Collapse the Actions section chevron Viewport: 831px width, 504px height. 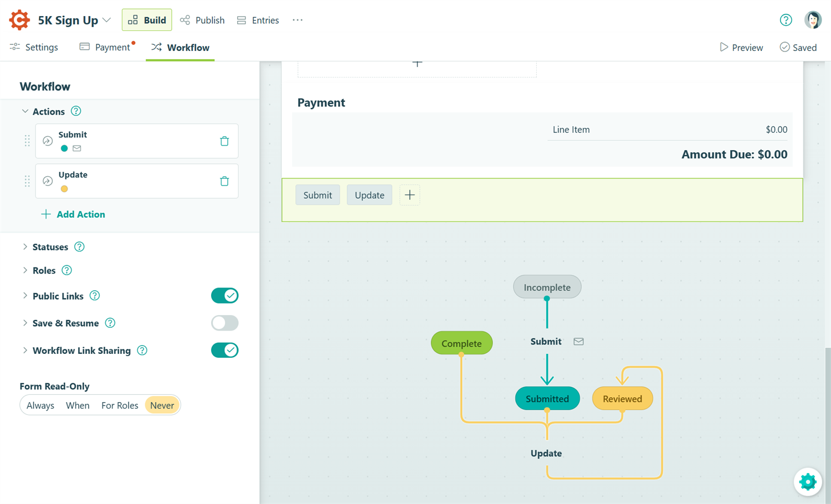[25, 111]
